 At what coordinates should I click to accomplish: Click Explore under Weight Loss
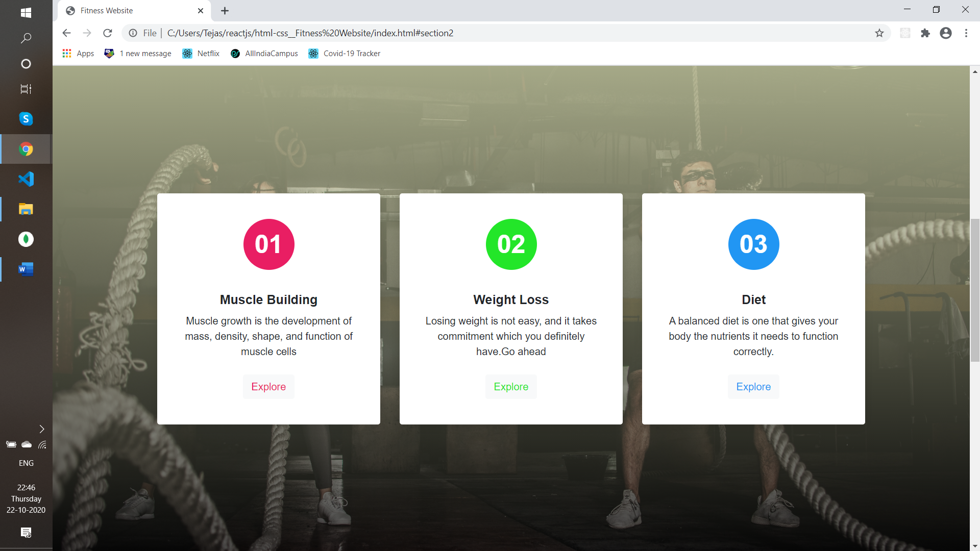[x=511, y=387]
